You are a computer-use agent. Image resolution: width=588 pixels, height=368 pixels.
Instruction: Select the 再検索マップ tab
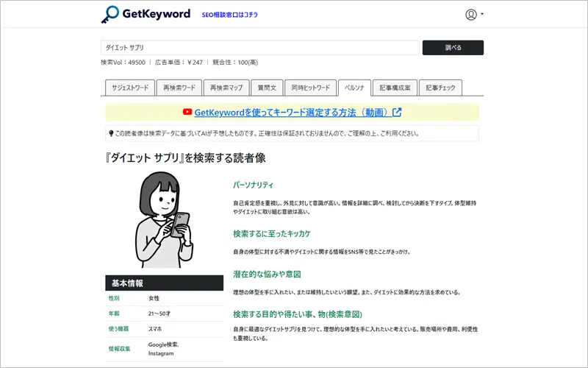(x=226, y=88)
